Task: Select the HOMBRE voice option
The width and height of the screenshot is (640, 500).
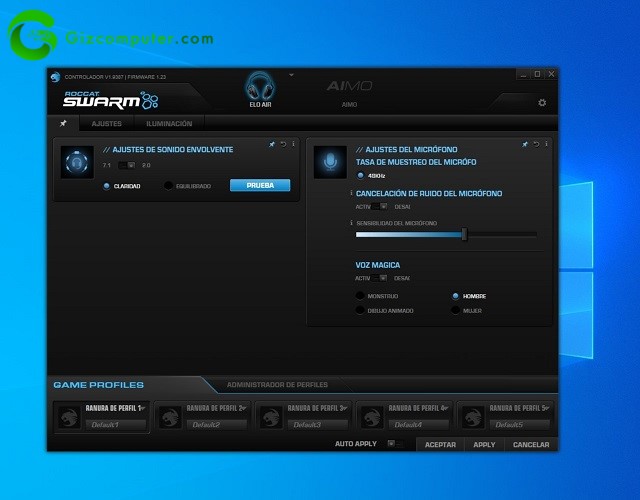Action: [456, 296]
